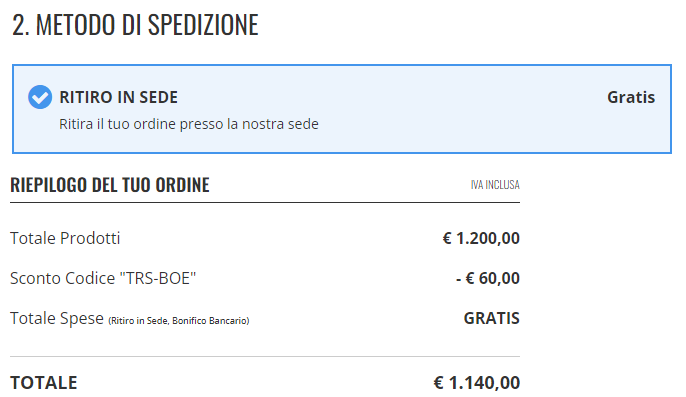Select the blue-bordered shipping option card background
The width and height of the screenshot is (686, 397).
pos(342,109)
